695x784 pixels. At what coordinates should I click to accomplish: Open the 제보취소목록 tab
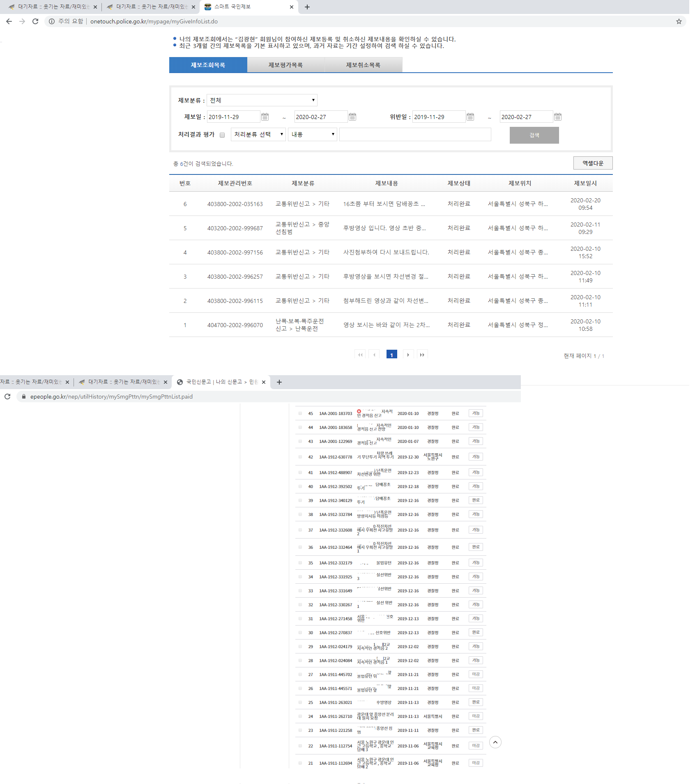(x=364, y=65)
